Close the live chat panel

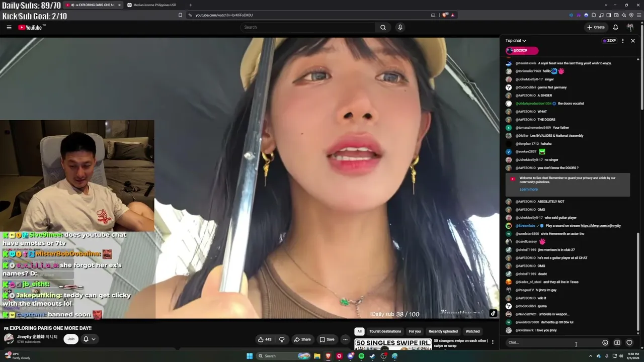coord(633,41)
